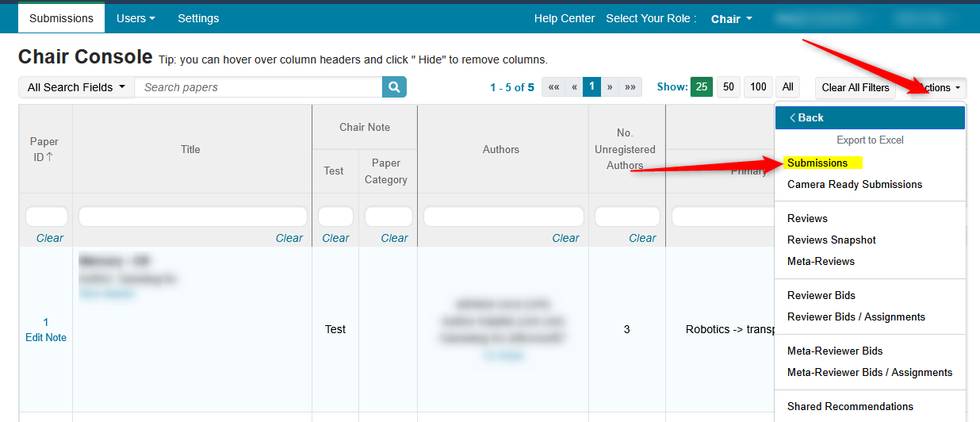Screen dimensions: 980x422
Task: Jump to last page with »» button
Action: point(630,87)
